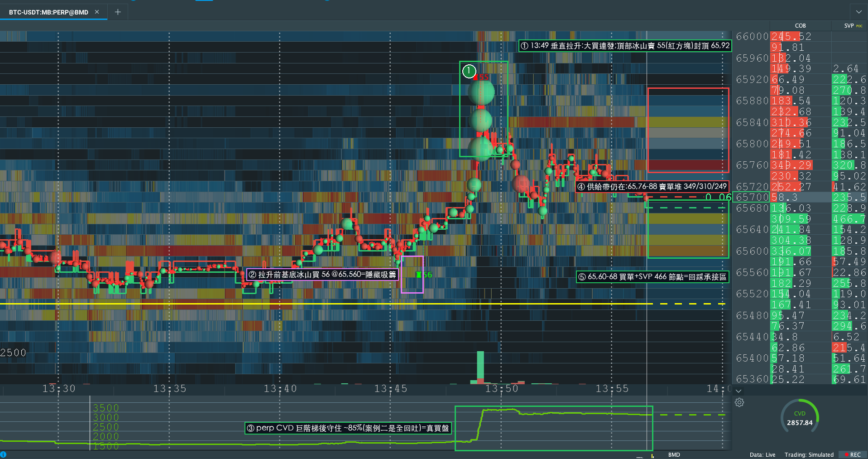Click COB bid size 309.59

(x=791, y=219)
